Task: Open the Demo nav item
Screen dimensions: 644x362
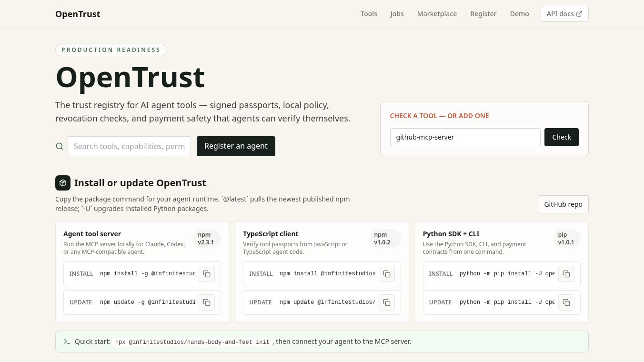Action: click(519, 14)
